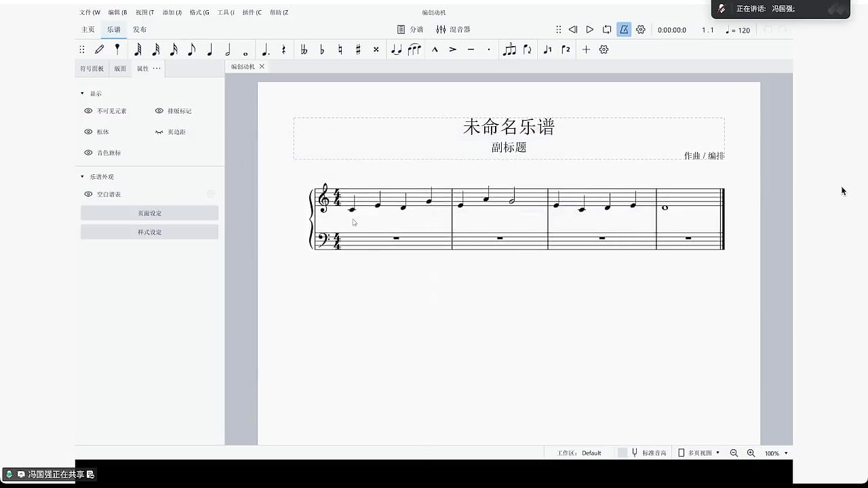Toggle visibility of 排版标记
This screenshot has width=868, height=488.
coord(159,110)
